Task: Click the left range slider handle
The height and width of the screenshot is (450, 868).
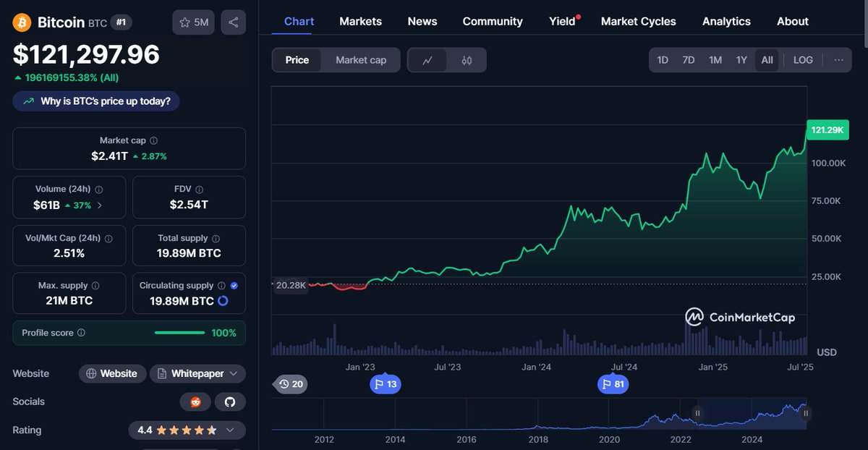Action: [698, 413]
